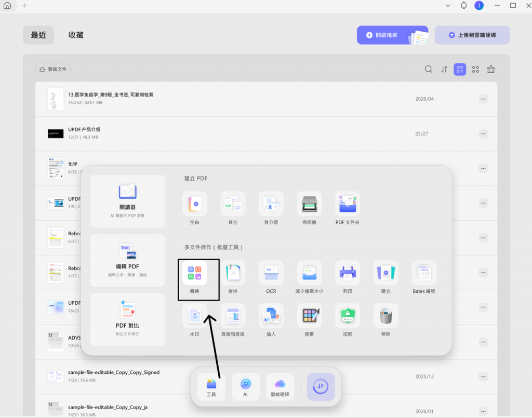Open the user account avatar J
Image resolution: width=532 pixels, height=418 pixels.
point(479,5)
